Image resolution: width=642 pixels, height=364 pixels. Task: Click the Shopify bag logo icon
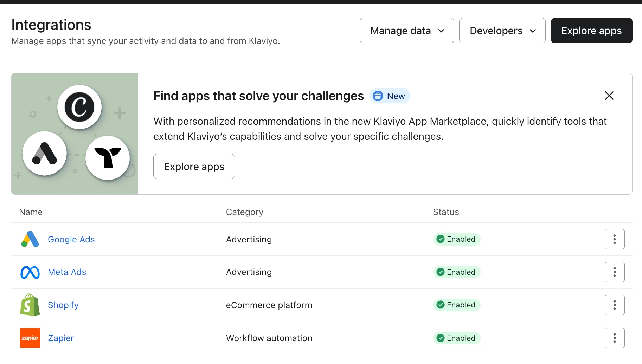click(x=30, y=305)
